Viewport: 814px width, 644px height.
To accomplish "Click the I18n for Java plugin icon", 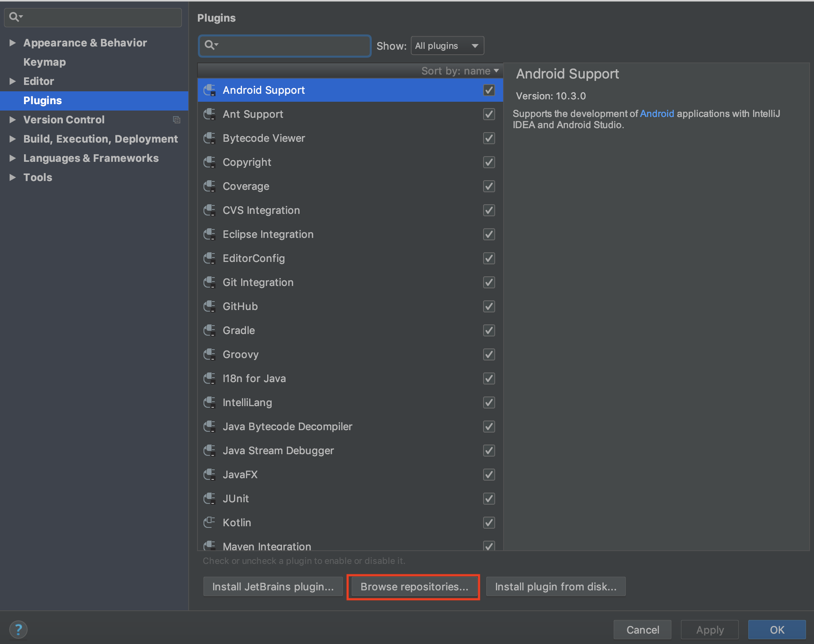I will pos(210,378).
